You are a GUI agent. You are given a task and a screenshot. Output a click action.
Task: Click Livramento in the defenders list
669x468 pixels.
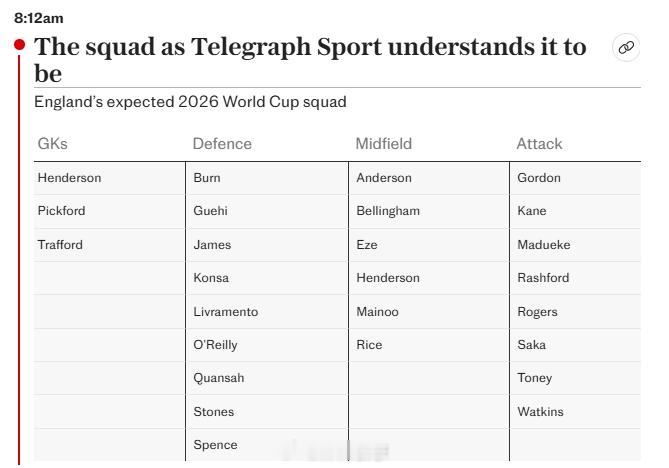coord(226,312)
